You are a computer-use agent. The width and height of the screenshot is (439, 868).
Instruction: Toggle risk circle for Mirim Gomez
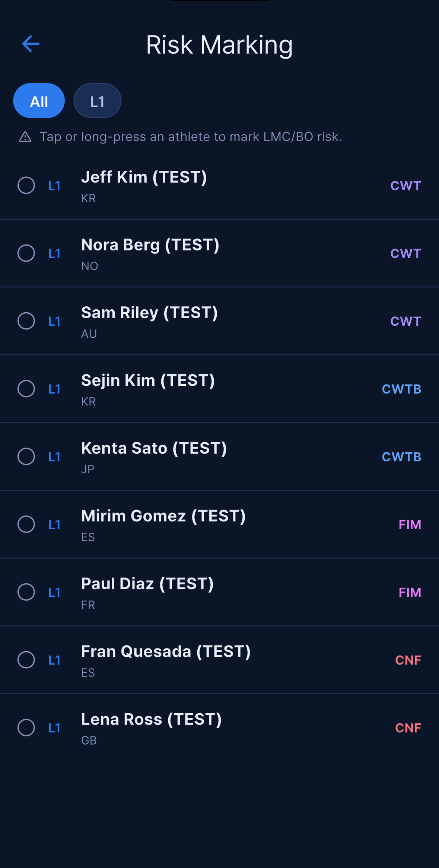click(x=26, y=524)
